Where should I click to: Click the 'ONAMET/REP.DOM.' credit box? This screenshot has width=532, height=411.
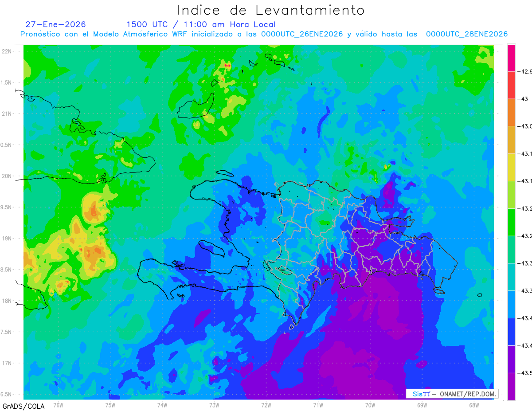[x=452, y=394]
